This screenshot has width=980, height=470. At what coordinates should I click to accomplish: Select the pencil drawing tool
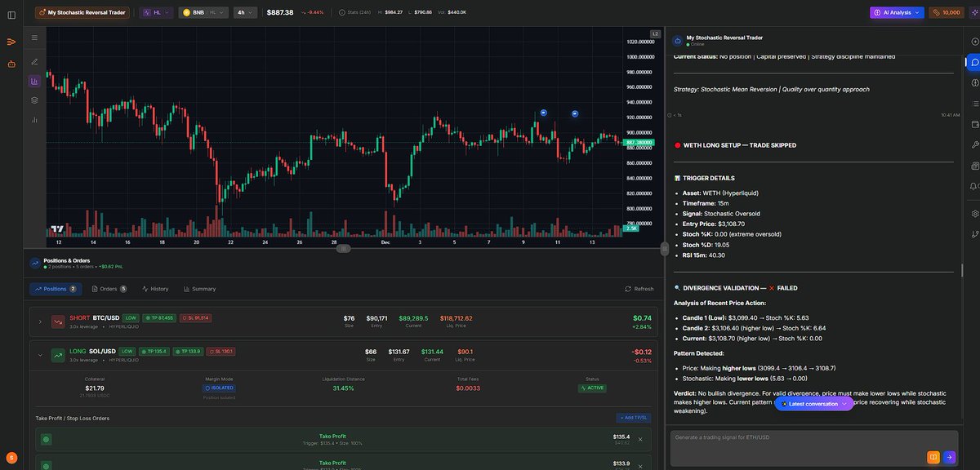click(x=34, y=61)
